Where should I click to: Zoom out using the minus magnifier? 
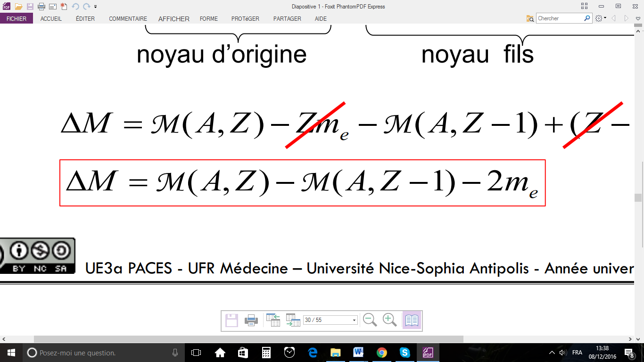[x=370, y=320]
